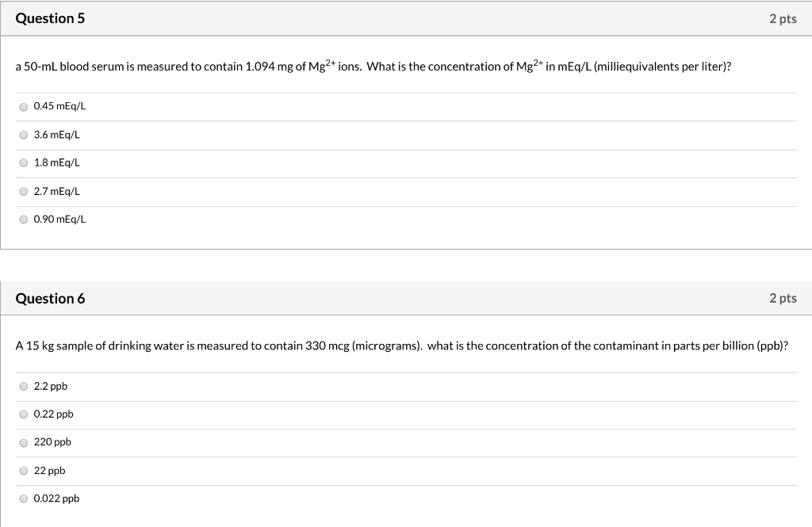Select the 0.90 mEq/L radio button

pyautogui.click(x=23, y=220)
